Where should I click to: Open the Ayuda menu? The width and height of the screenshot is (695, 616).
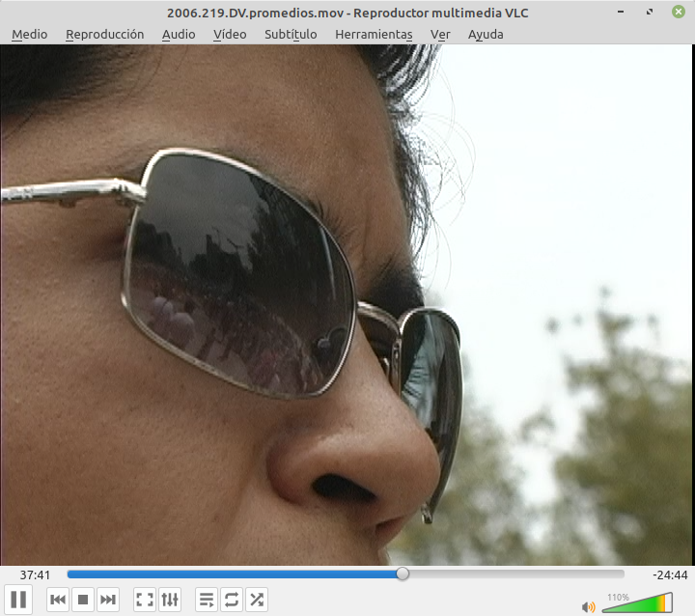point(486,34)
